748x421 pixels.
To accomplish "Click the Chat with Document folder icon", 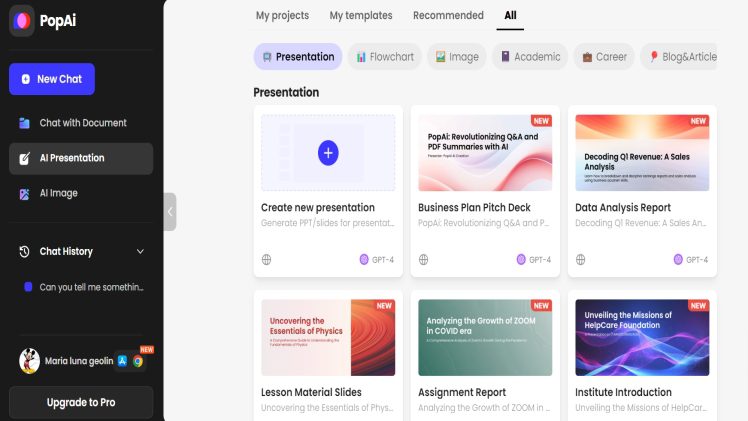I will point(24,123).
